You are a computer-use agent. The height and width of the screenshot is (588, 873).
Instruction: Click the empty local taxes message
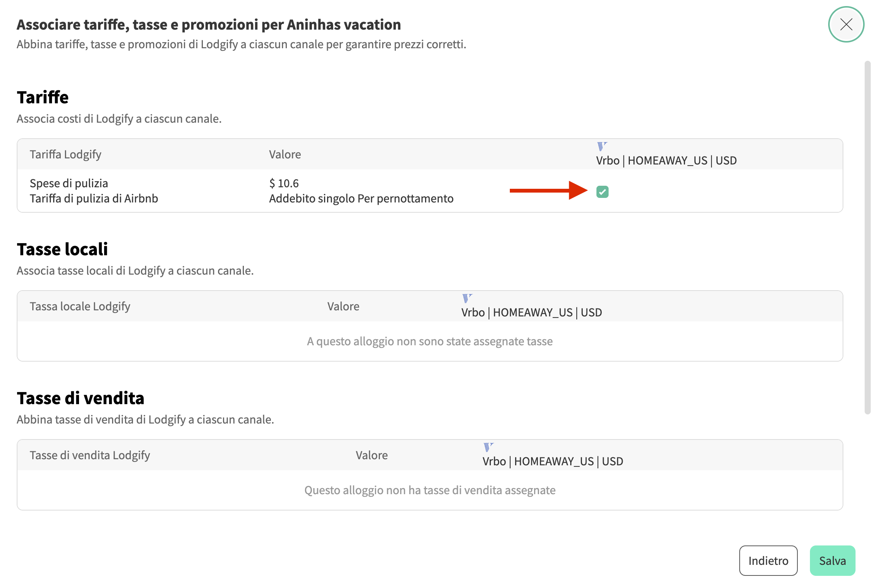click(429, 341)
